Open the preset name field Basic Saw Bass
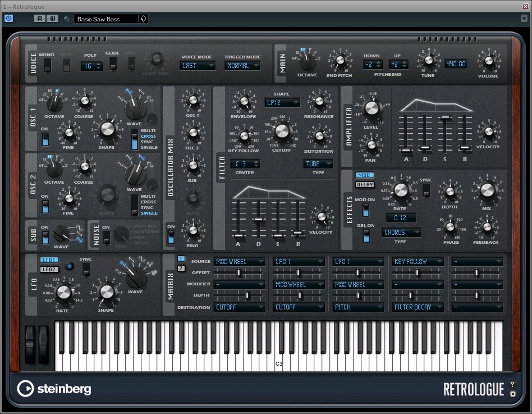This screenshot has width=532, height=414. click(x=106, y=19)
